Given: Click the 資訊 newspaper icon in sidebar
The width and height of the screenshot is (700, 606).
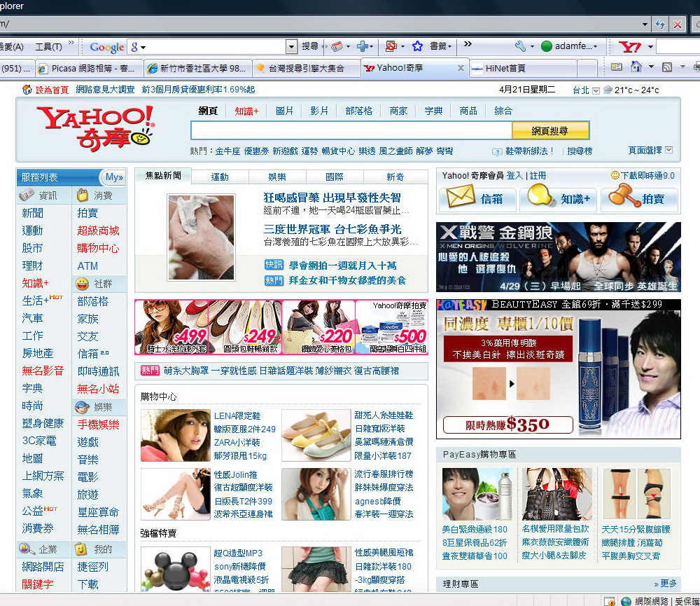Looking at the screenshot, I should 27,195.
